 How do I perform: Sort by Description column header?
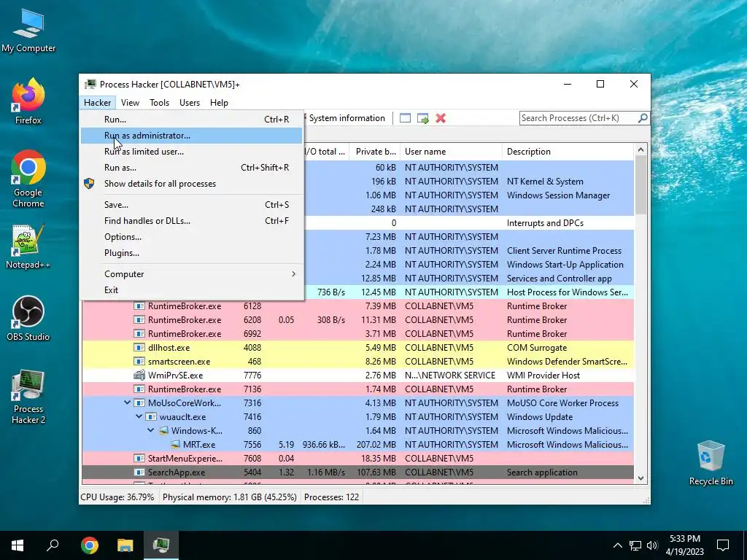pos(568,152)
